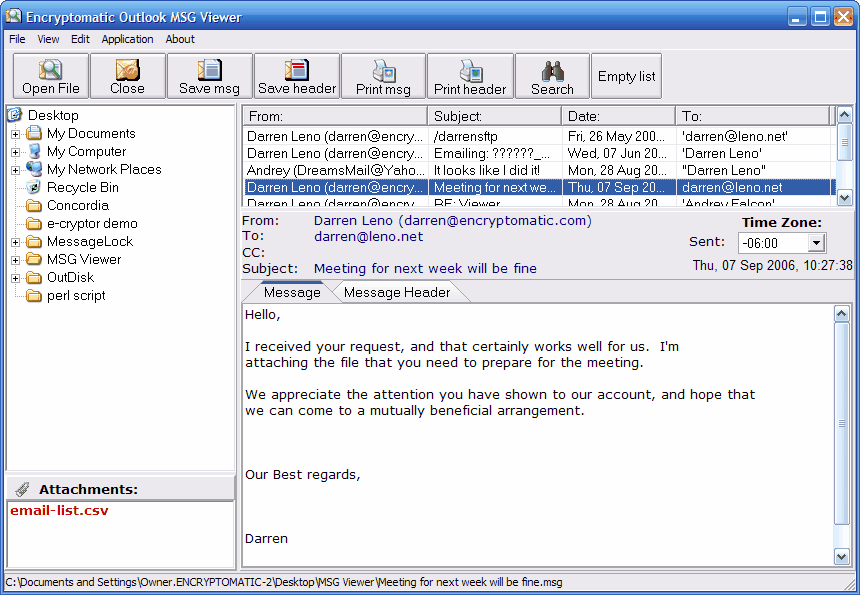
Task: Open the Time Zone dropdown
Action: pos(816,243)
